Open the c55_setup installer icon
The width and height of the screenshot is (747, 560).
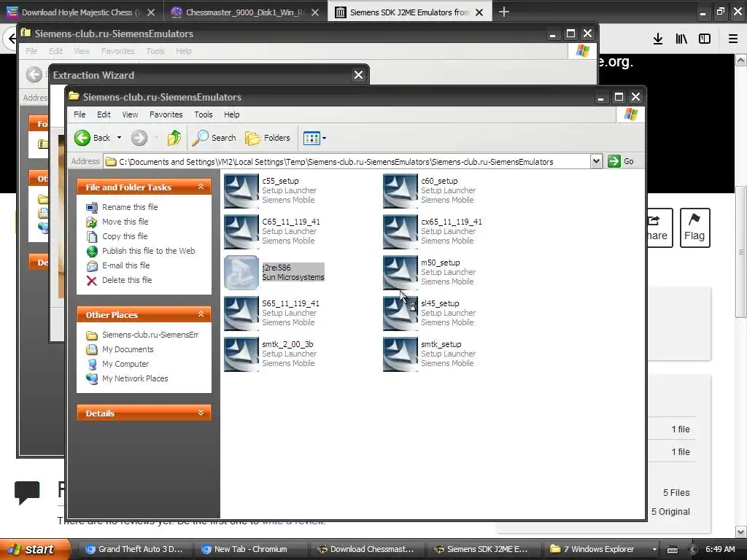point(241,191)
